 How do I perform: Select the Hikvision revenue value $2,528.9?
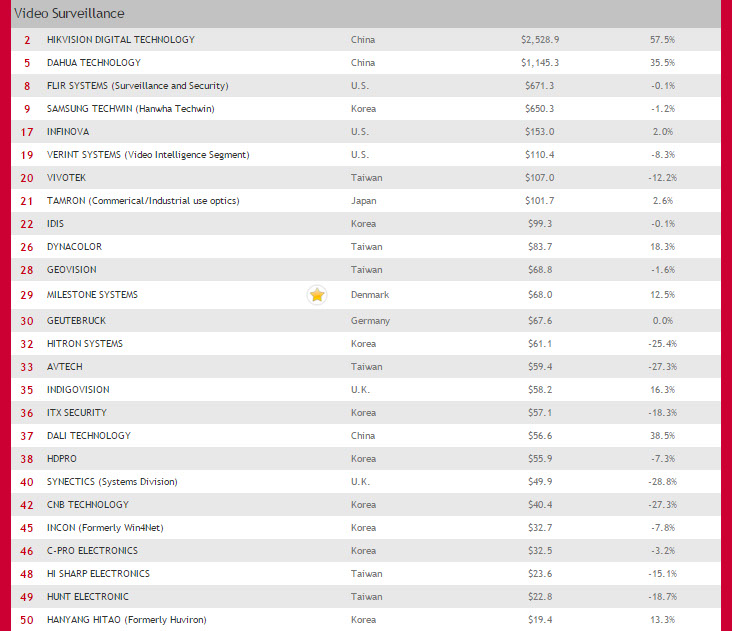540,40
